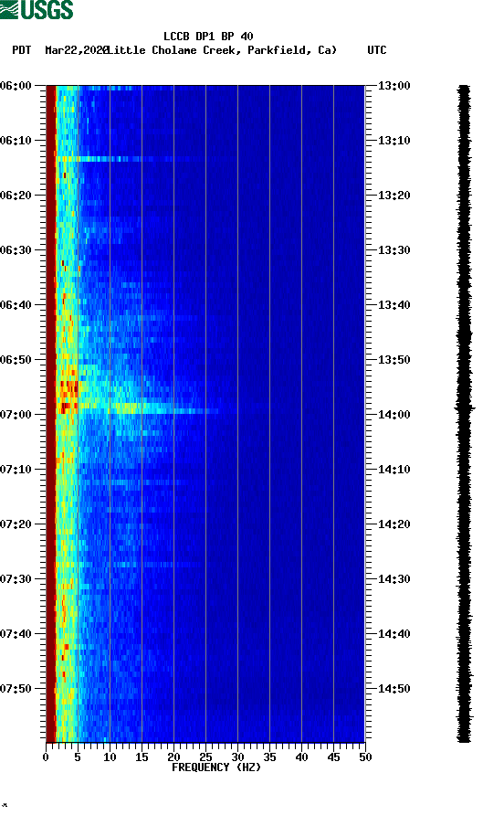
Task: Click the '35' frequency axis label
Action: (x=269, y=757)
